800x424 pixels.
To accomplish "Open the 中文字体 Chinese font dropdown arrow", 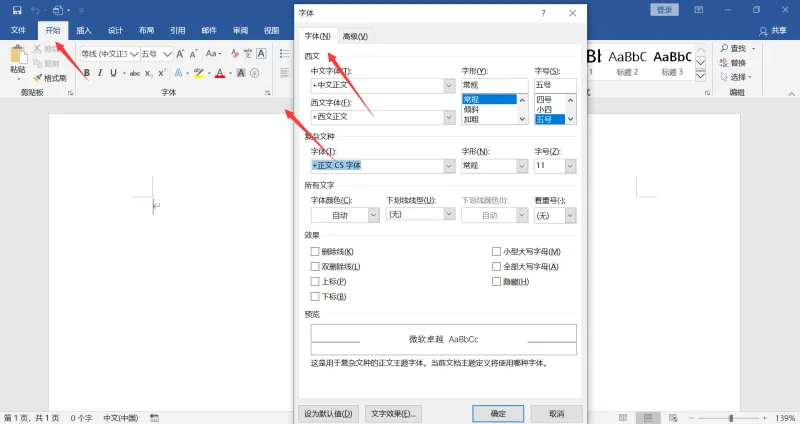I will [x=449, y=85].
